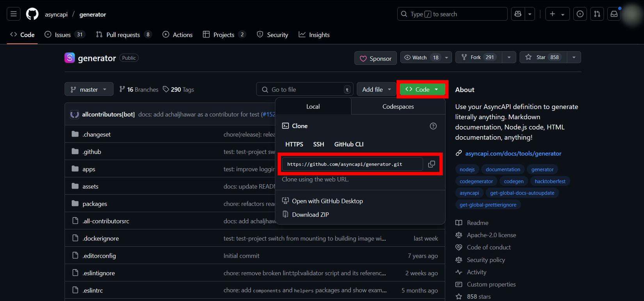Click the nodejs topic tag

tap(467, 169)
